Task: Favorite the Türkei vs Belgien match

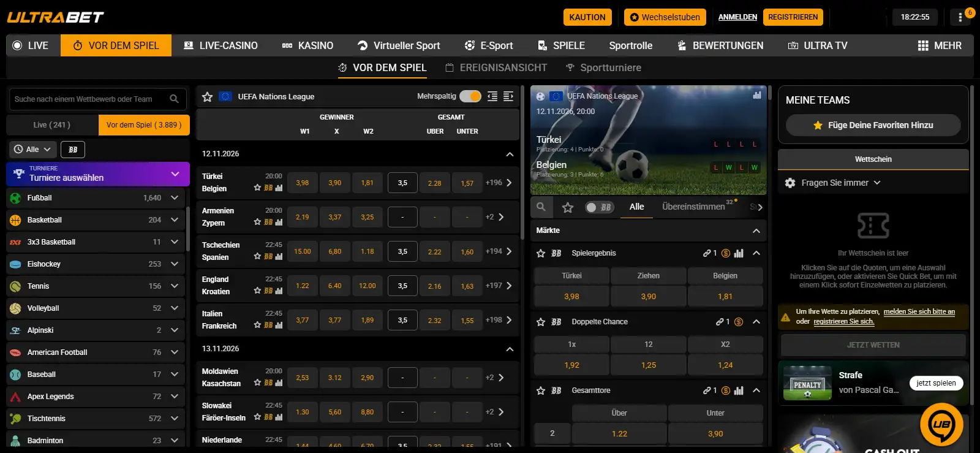Action: click(257, 188)
